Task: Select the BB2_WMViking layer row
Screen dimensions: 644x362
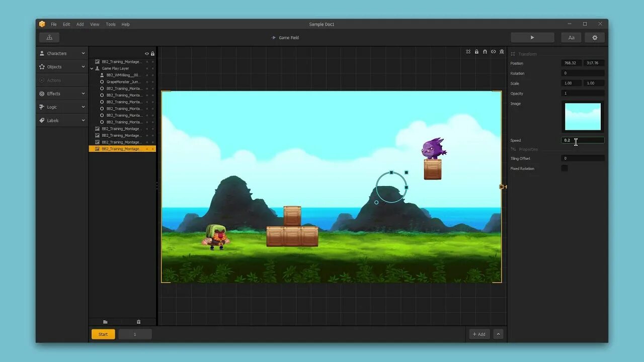Action: (x=122, y=75)
